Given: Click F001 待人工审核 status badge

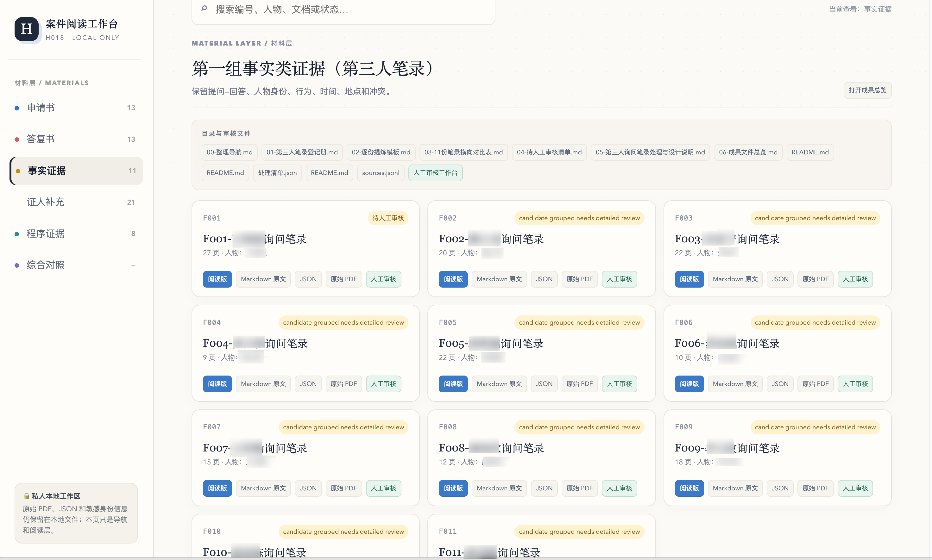Looking at the screenshot, I should coord(388,218).
